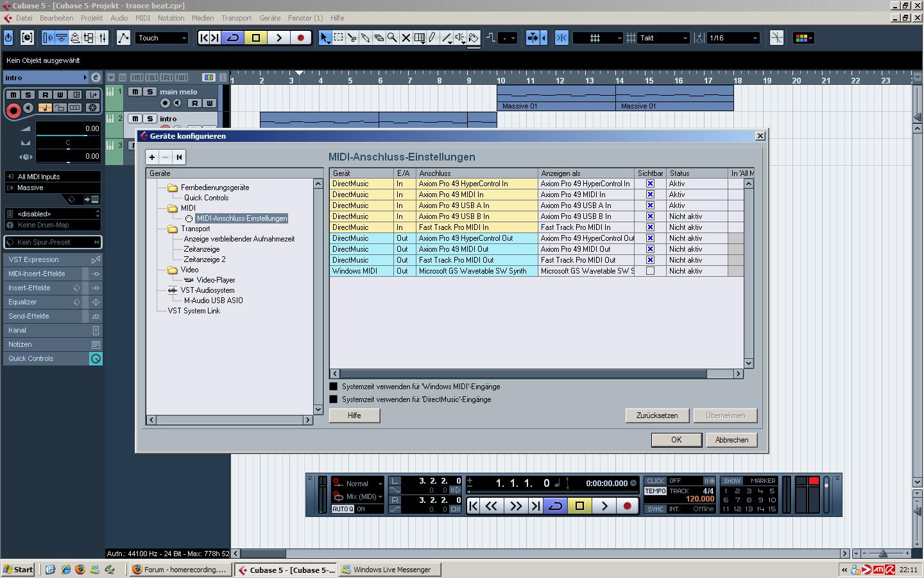The width and height of the screenshot is (924, 578).
Task: Open the Projekt menu
Action: click(x=92, y=18)
